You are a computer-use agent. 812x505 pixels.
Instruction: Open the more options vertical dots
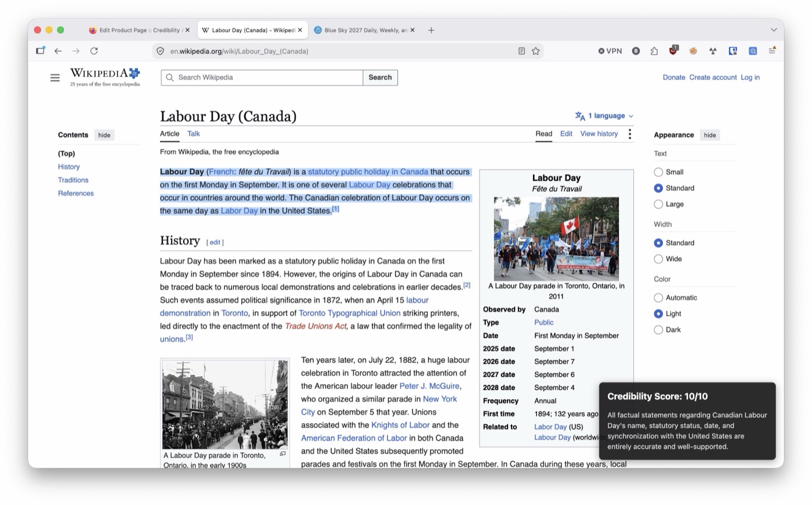pos(630,134)
